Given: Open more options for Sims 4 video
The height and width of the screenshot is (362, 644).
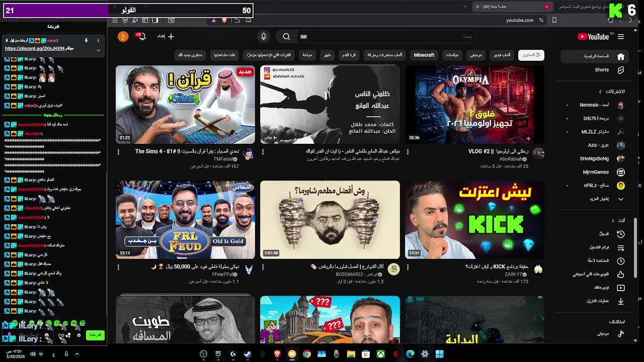Looking at the screenshot, I should click(118, 151).
